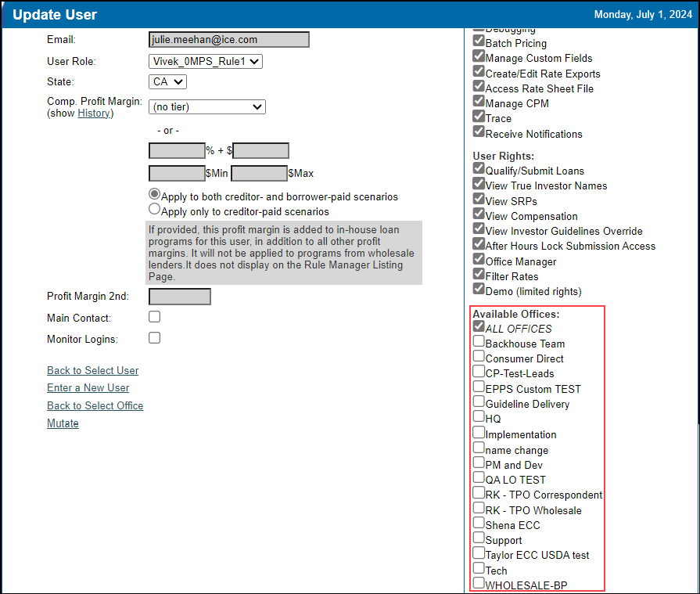Follow the Back to Select Office link

click(x=95, y=405)
